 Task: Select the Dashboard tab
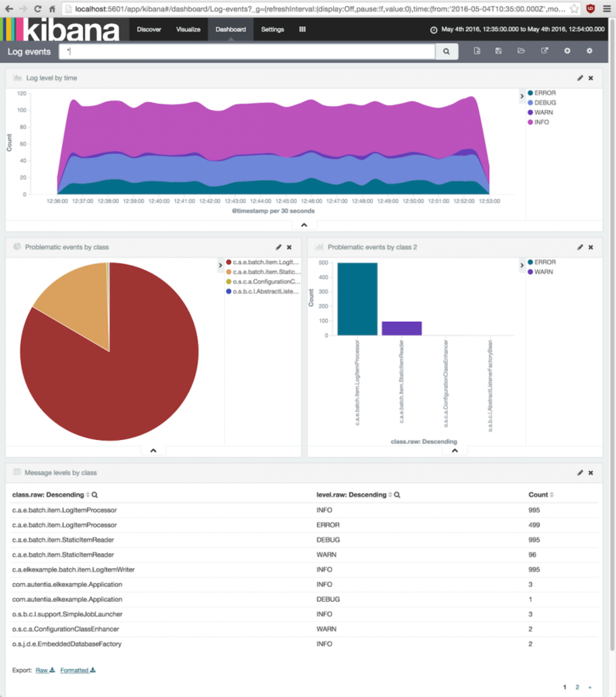(230, 29)
